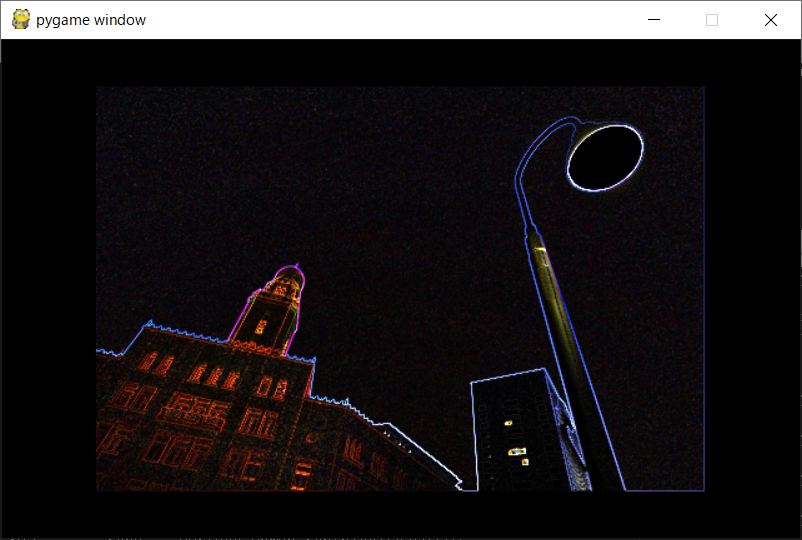Click the disabled maximize button
The image size is (802, 540).
tap(711, 20)
